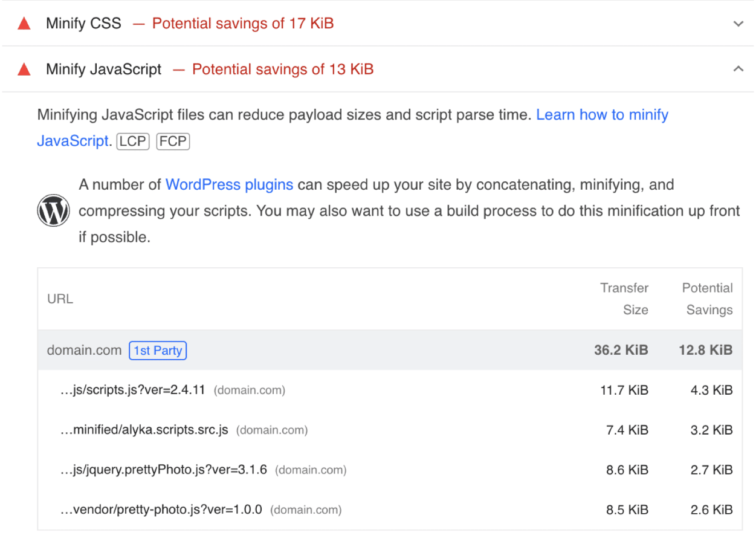Click the 1st Party badge next to domain.com
The height and width of the screenshot is (541, 756).
coord(158,351)
